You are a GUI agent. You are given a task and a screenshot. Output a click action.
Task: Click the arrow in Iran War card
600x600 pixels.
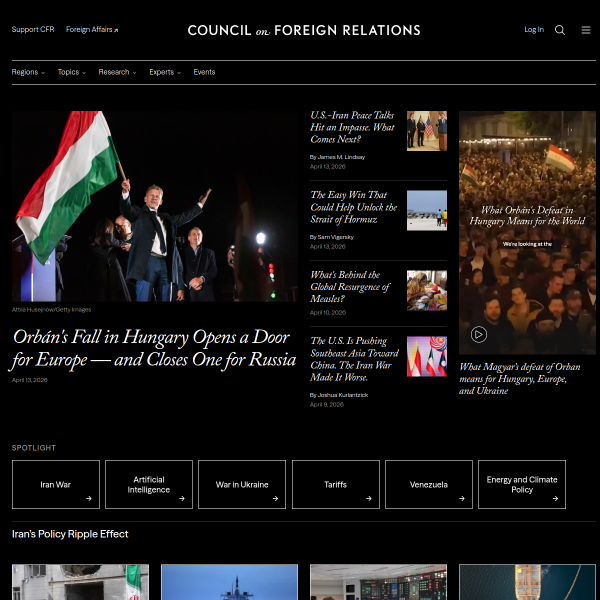(89, 498)
